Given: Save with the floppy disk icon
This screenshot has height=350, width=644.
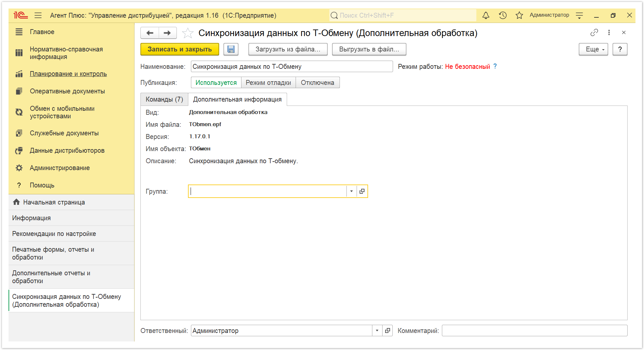Looking at the screenshot, I should [x=231, y=49].
